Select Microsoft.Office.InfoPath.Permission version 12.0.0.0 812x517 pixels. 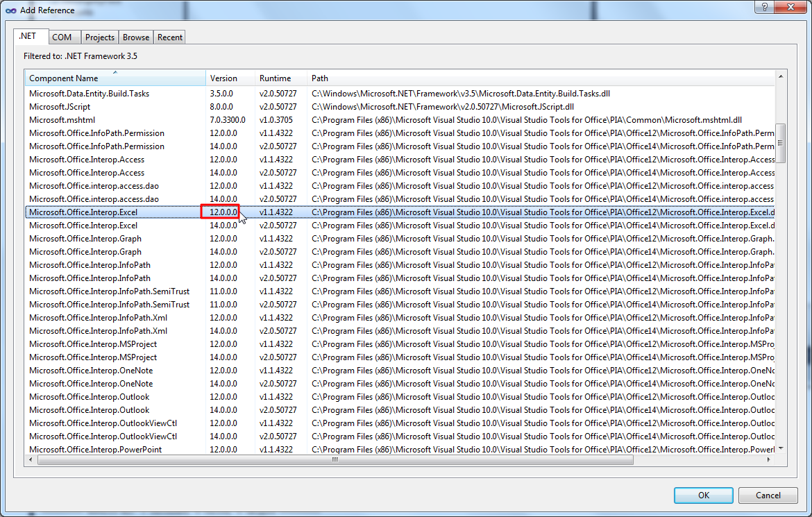[400, 133]
